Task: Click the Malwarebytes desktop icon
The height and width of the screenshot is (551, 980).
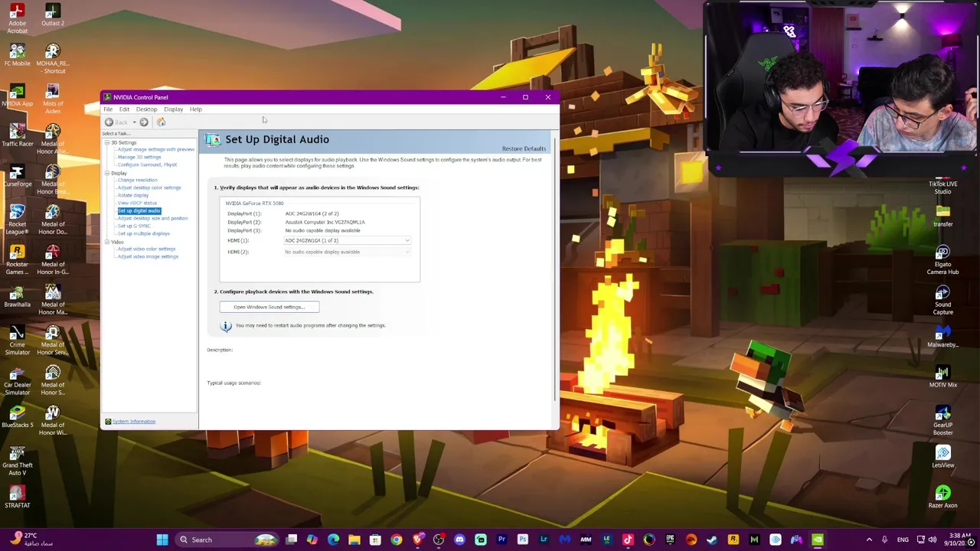Action: pyautogui.click(x=942, y=336)
